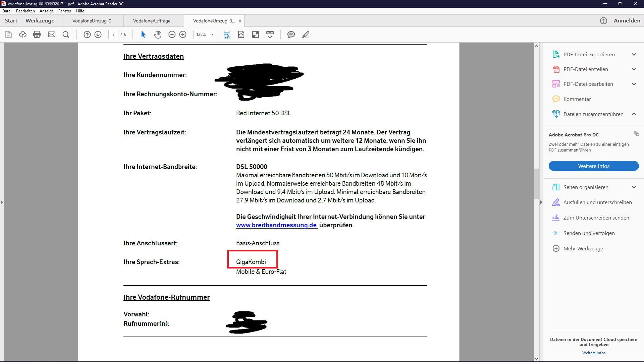644x362 pixels.
Task: Go to next page arrow
Action: pos(98,35)
